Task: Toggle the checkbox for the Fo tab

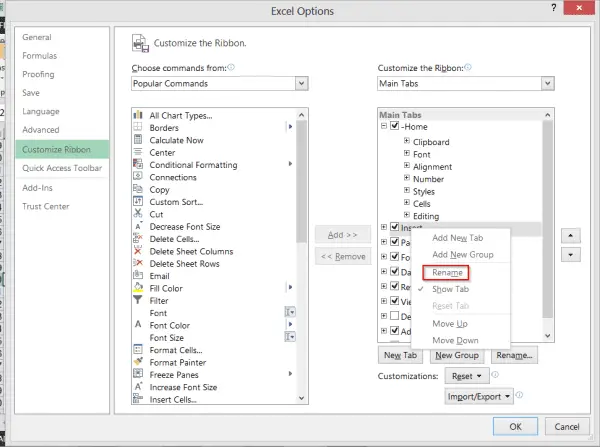Action: [x=395, y=256]
